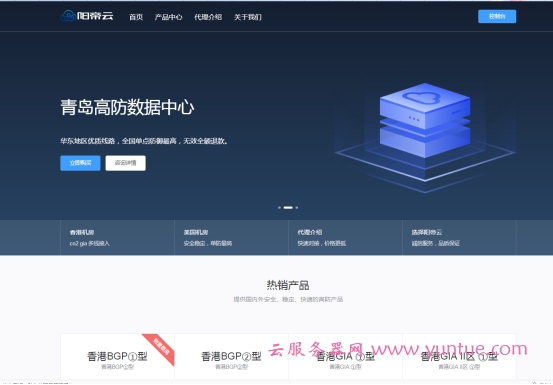553x385 pixels.
Task: Select the first carousel indicator dot
Action: click(279, 208)
